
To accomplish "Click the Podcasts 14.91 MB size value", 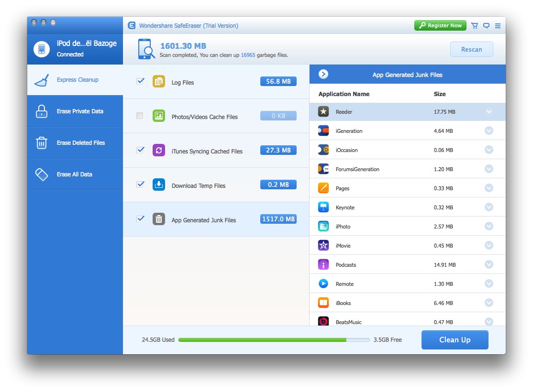I will point(444,265).
